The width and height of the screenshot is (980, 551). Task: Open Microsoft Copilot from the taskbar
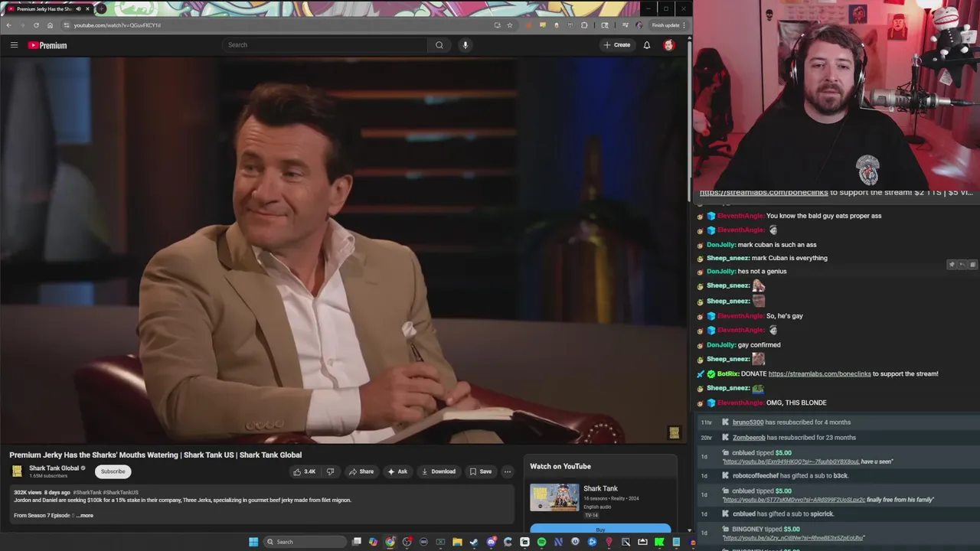click(373, 542)
